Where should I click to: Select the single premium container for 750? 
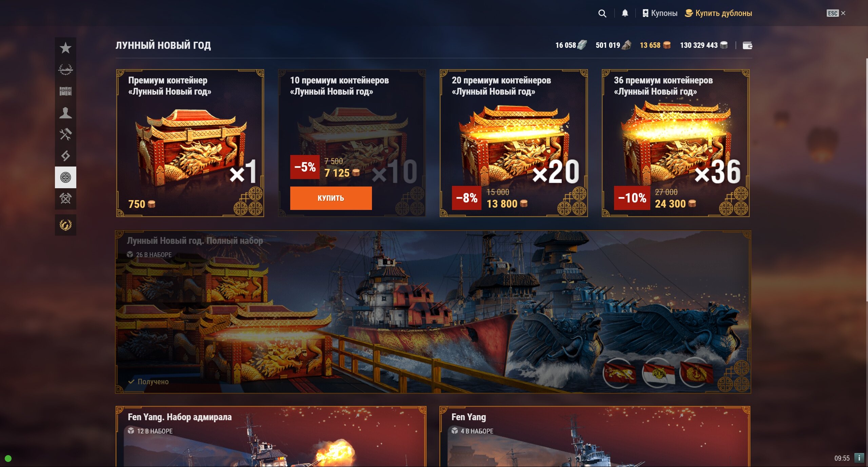click(190, 143)
